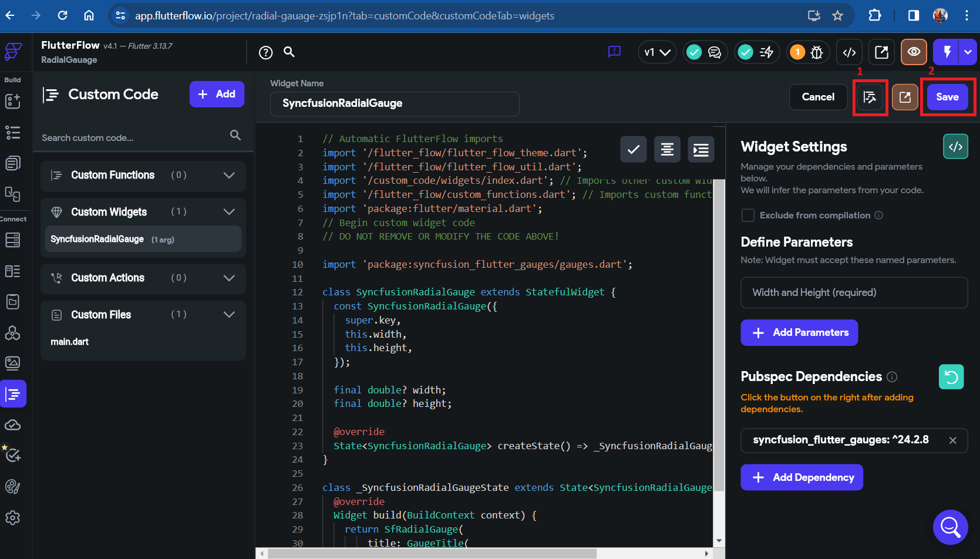Collapse the Custom Widgets section

pos(229,212)
